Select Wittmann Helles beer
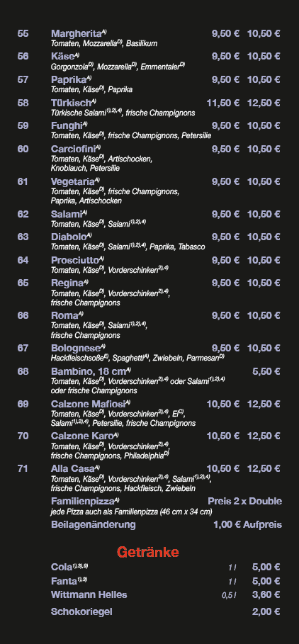299x644 pixels. [x=89, y=594]
